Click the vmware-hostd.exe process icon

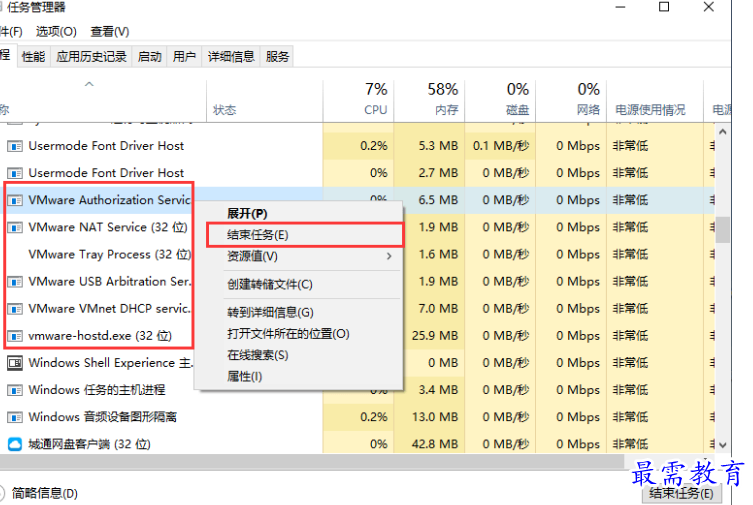click(x=15, y=336)
